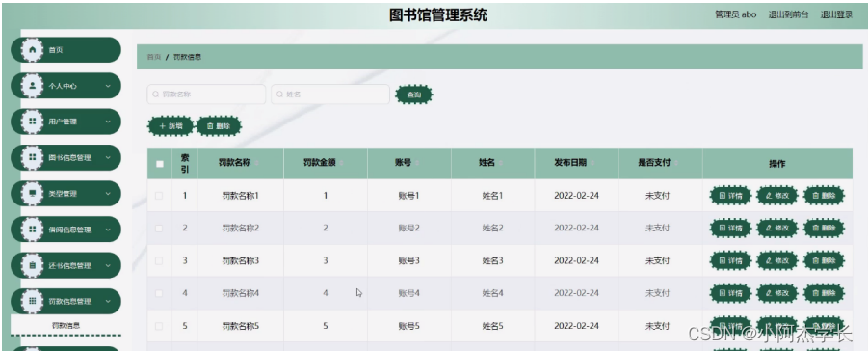Open 详情 for row 罚款名称3
The image size is (868, 352).
pyautogui.click(x=730, y=260)
